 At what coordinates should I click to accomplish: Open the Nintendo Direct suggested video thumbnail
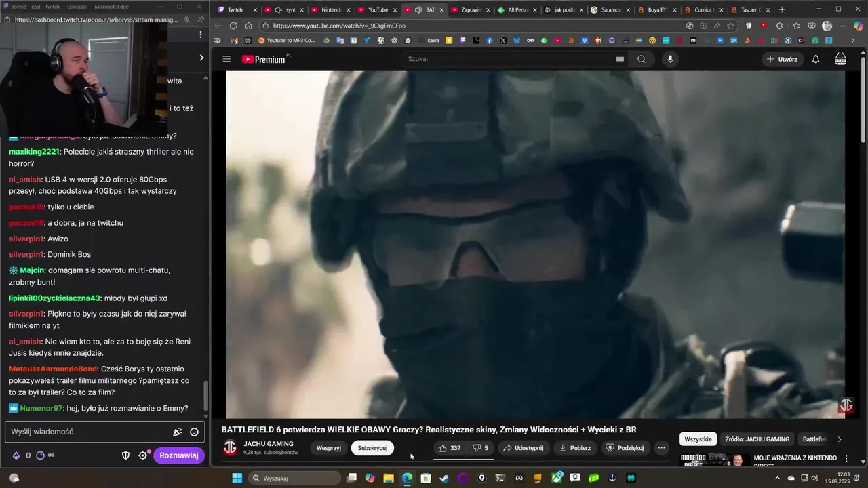click(715, 460)
